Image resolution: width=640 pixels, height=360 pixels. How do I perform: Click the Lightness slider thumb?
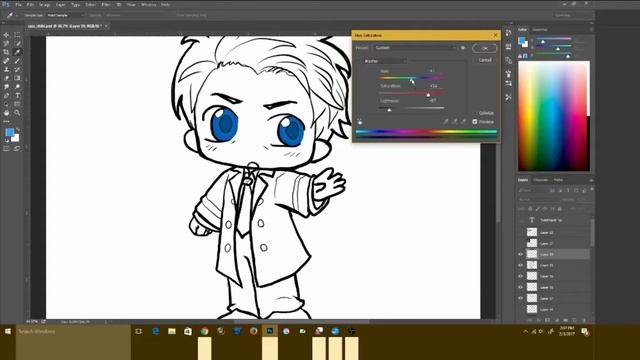389,110
